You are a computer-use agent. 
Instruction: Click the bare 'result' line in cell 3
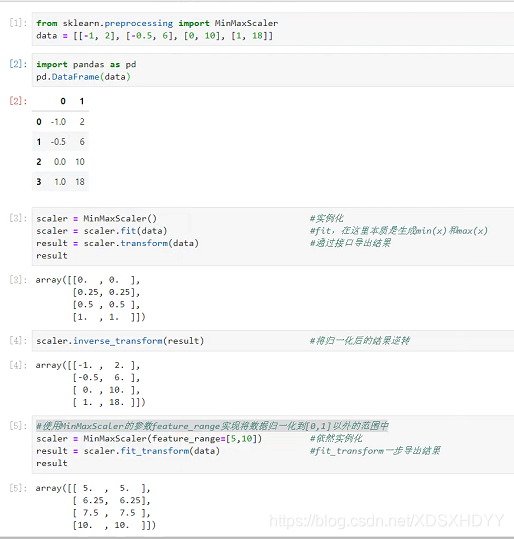tap(52, 256)
